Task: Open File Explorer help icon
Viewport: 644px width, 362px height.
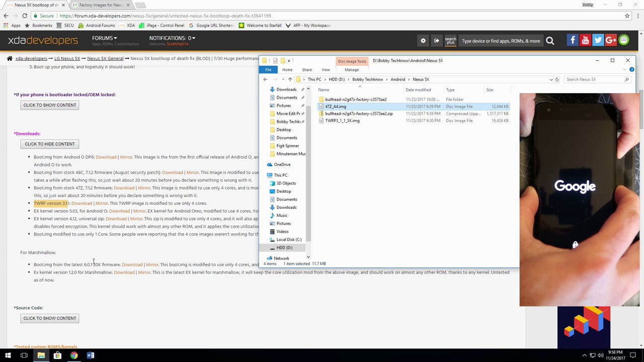Action: pyautogui.click(x=631, y=69)
